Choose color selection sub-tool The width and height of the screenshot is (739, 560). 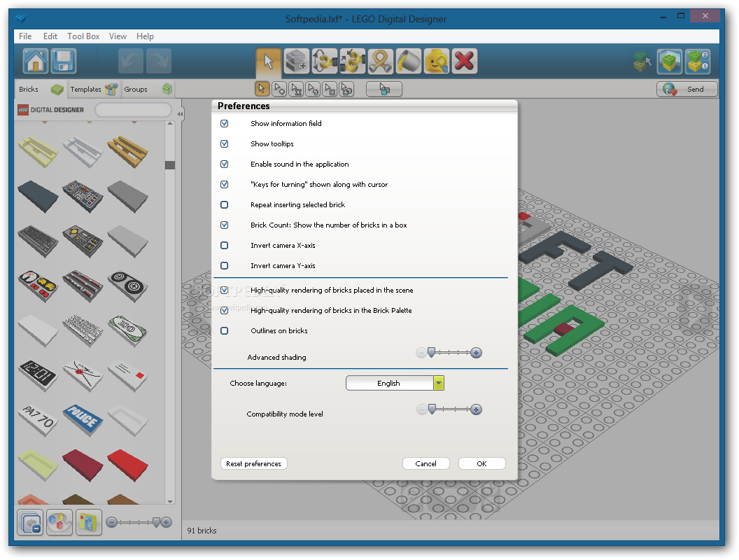pos(313,89)
